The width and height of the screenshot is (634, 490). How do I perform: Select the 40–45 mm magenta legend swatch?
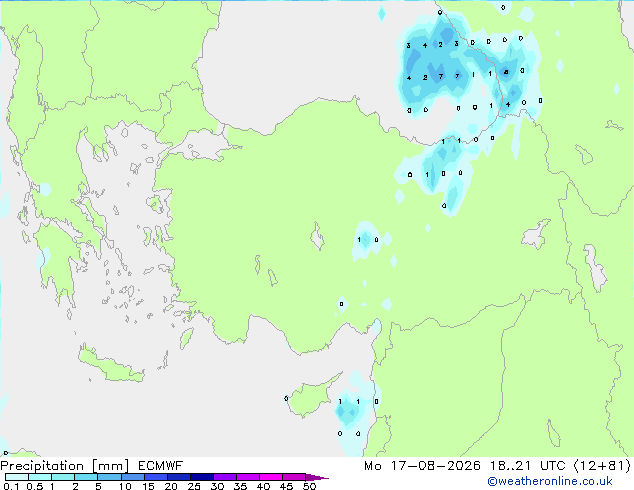tap(271, 477)
